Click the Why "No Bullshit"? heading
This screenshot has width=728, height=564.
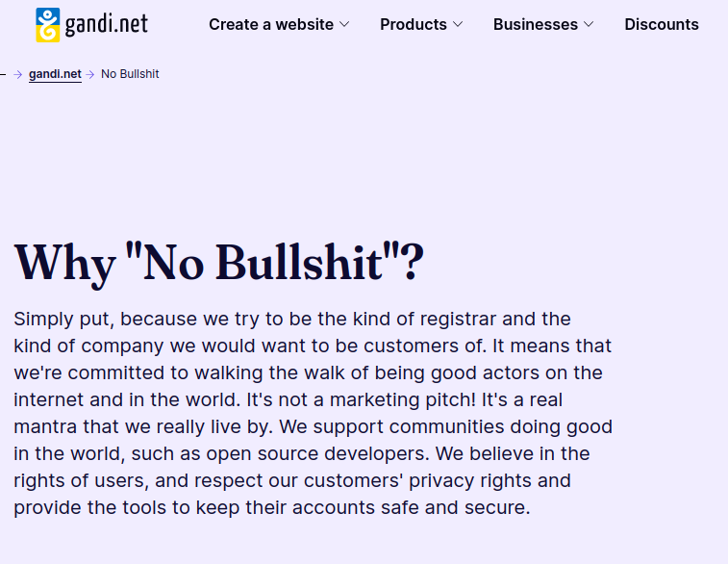tap(219, 262)
